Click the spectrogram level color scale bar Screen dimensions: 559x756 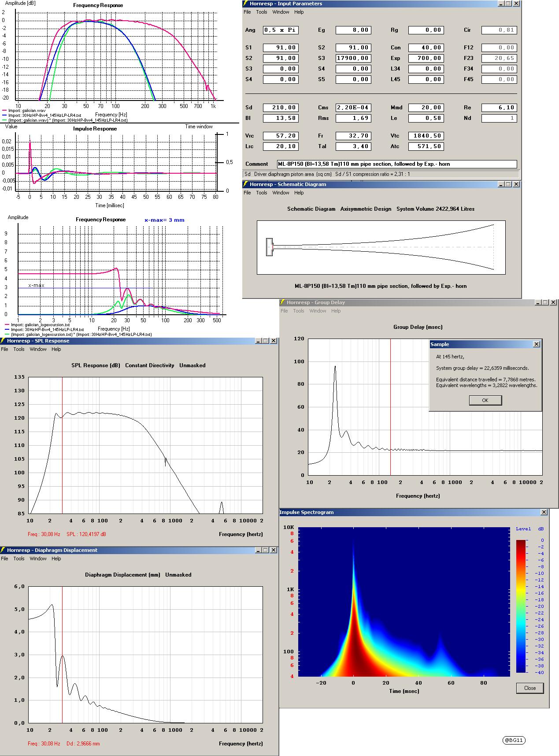click(521, 606)
